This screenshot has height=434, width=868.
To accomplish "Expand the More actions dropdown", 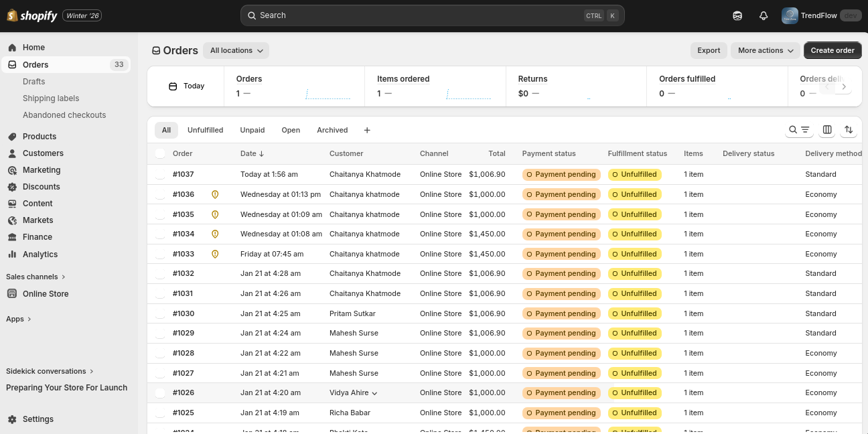I will (x=766, y=50).
